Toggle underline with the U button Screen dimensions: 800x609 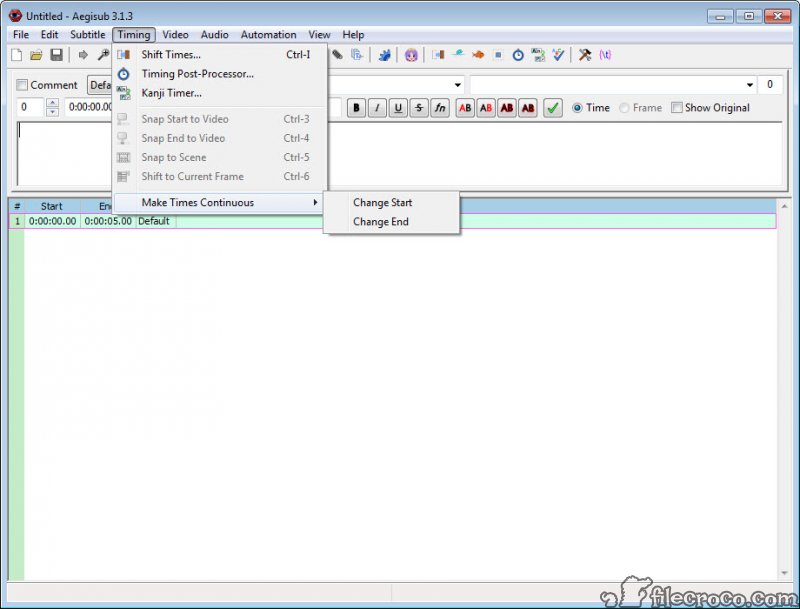[398, 108]
